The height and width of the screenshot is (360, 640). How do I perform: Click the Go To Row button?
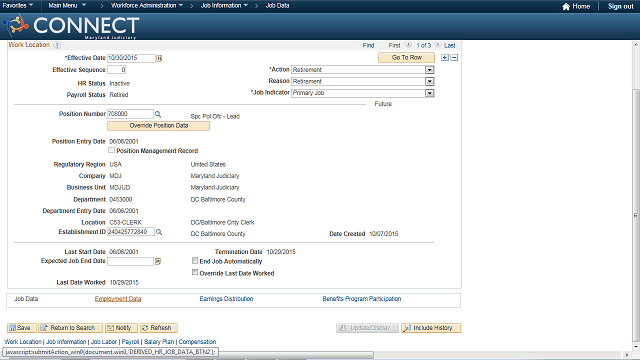pyautogui.click(x=407, y=58)
